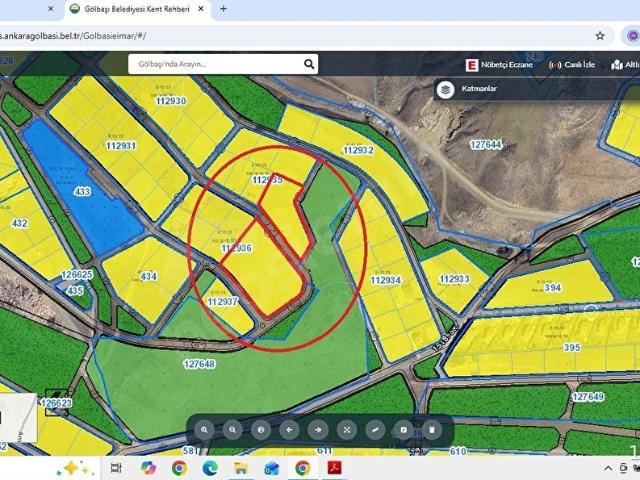This screenshot has height=480, width=640.
Task: Click the trash icon to clear drawings
Action: 432,430
